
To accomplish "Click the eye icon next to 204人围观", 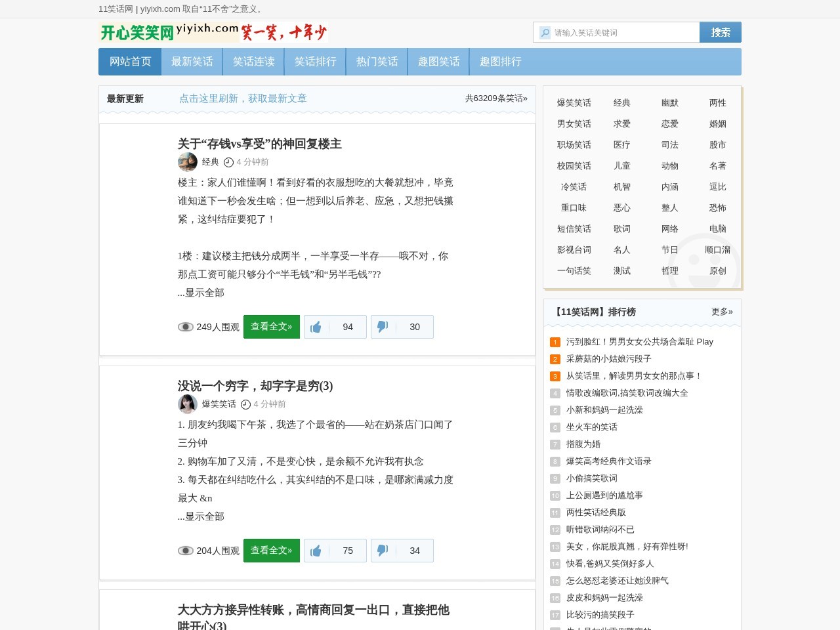I will pos(186,551).
